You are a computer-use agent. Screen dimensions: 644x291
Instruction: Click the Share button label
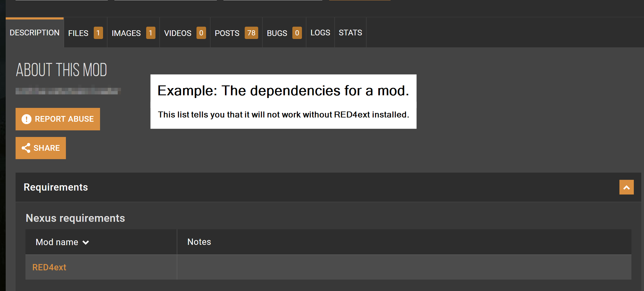coord(47,148)
